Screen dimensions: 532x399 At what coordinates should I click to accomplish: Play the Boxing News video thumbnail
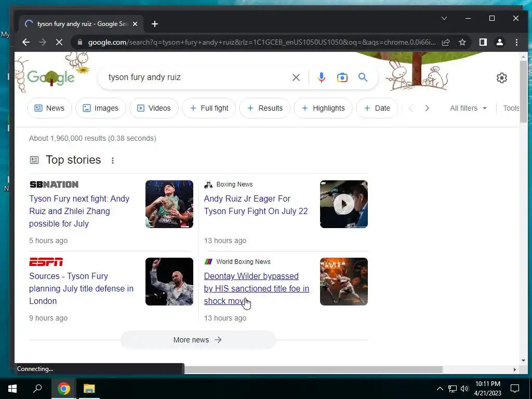tap(344, 204)
